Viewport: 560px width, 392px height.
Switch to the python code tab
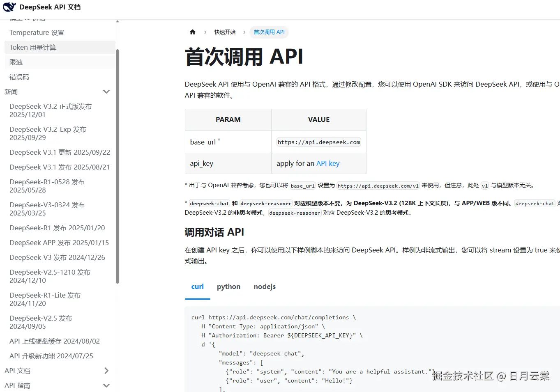pos(228,287)
